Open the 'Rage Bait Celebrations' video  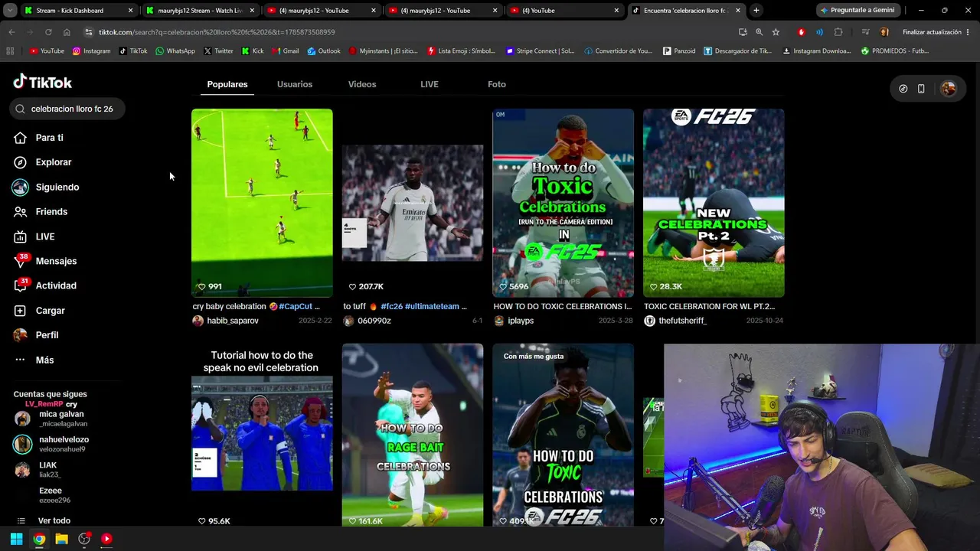413,435
